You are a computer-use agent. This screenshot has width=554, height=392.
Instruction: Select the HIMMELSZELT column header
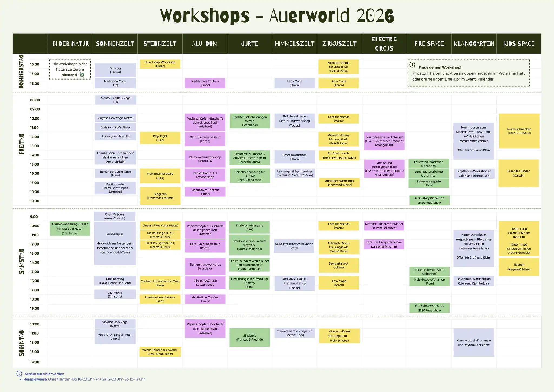click(x=295, y=44)
